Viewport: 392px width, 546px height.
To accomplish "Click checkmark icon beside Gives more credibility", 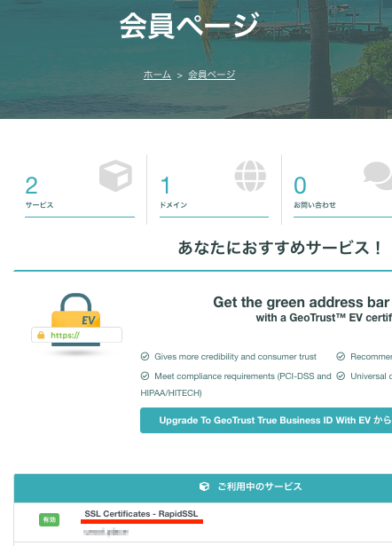I will click(x=145, y=356).
